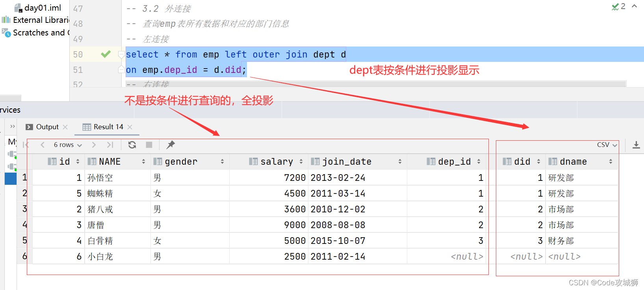This screenshot has height=290, width=644.
Task: Open the inspection widget showing 2 problems
Action: [618, 7]
